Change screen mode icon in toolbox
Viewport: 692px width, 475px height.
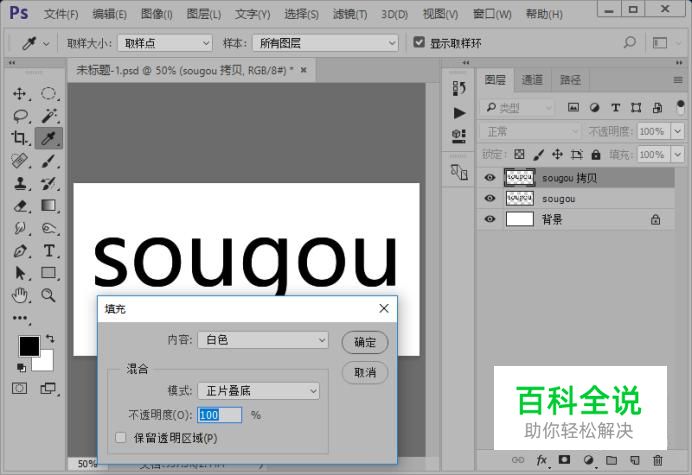click(x=48, y=388)
